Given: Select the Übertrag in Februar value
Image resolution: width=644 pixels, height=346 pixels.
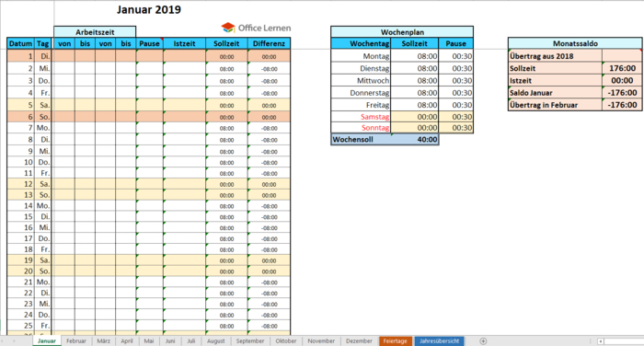Looking at the screenshot, I should 622,105.
